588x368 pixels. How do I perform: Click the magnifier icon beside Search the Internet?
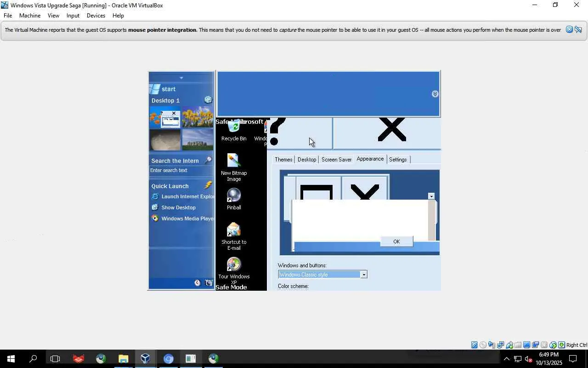[x=208, y=160]
